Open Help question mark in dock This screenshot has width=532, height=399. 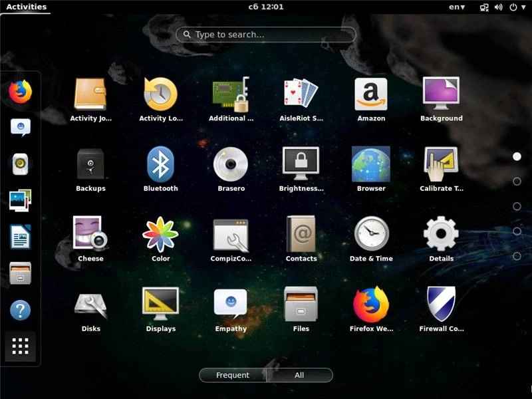pos(21,310)
